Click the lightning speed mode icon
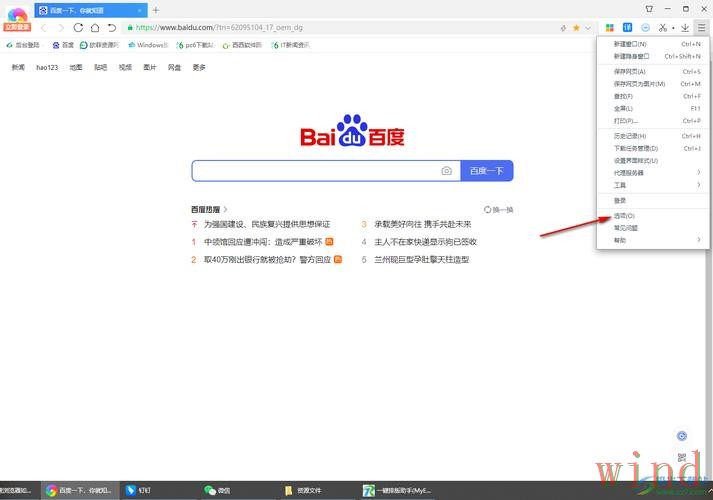The width and height of the screenshot is (713, 500). 563,28
